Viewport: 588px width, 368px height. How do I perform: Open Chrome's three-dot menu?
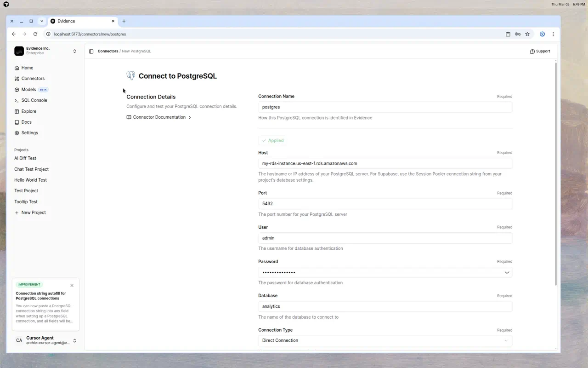click(x=553, y=34)
